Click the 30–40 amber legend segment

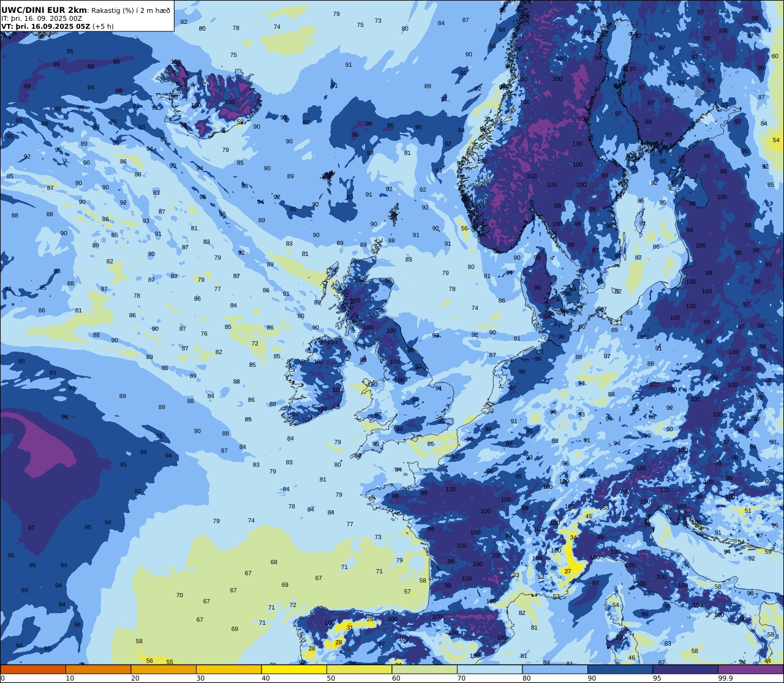coord(228,670)
